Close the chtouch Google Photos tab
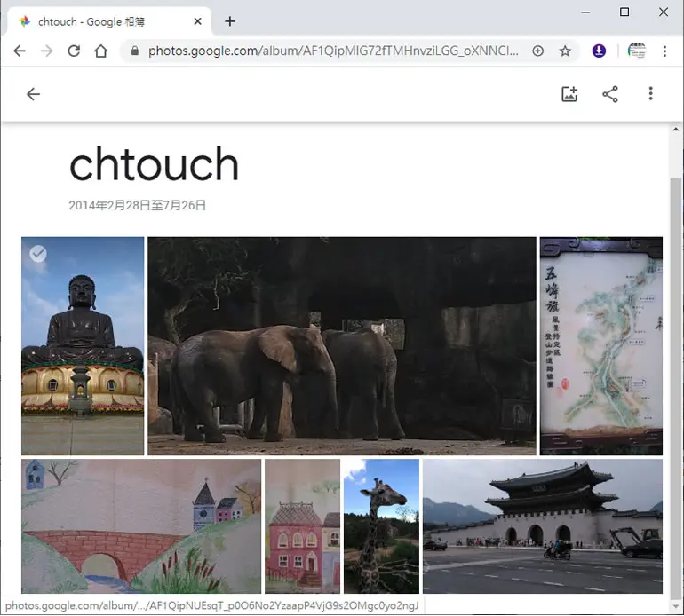The width and height of the screenshot is (684, 616). click(x=197, y=21)
